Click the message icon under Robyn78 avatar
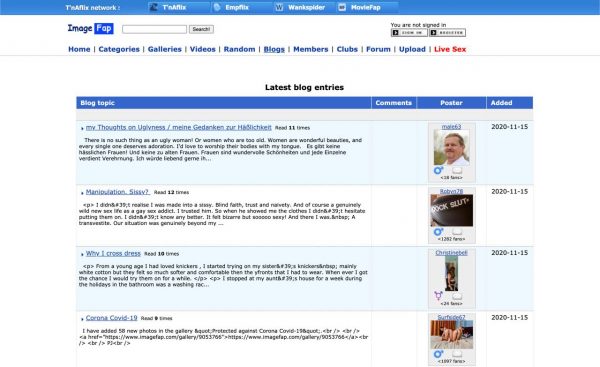Screen dimensions: 600x367 coord(457,232)
